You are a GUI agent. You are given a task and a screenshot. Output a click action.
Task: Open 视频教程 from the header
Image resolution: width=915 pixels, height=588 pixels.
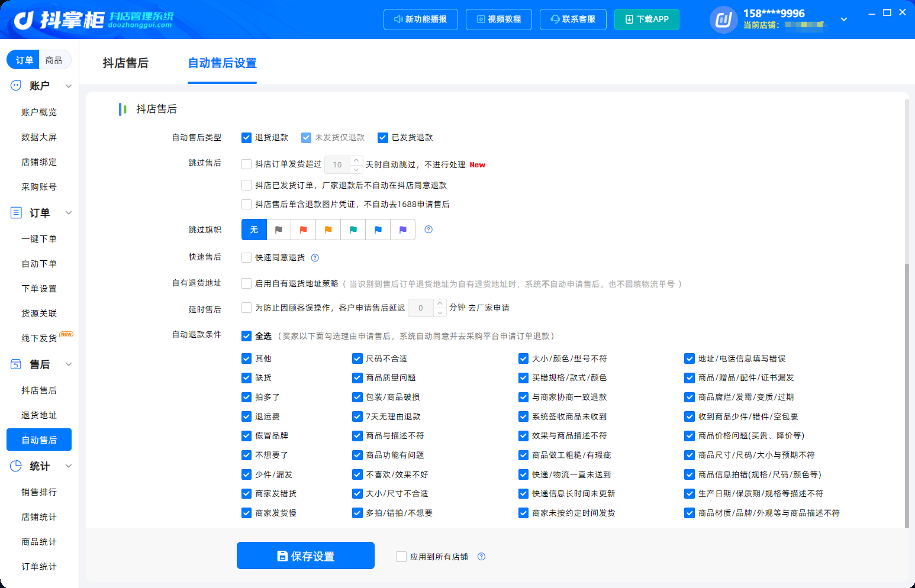499,20
